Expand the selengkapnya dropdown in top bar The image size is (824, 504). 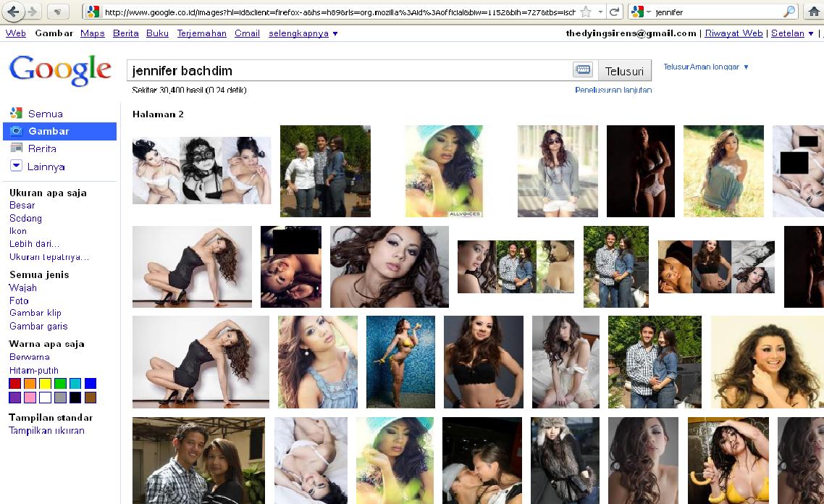pyautogui.click(x=303, y=33)
